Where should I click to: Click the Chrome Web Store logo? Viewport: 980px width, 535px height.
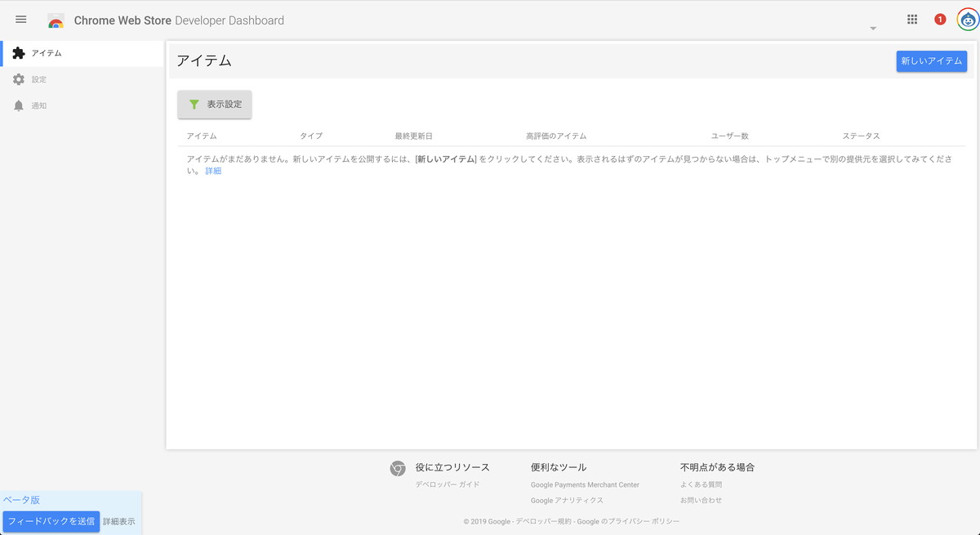click(56, 20)
